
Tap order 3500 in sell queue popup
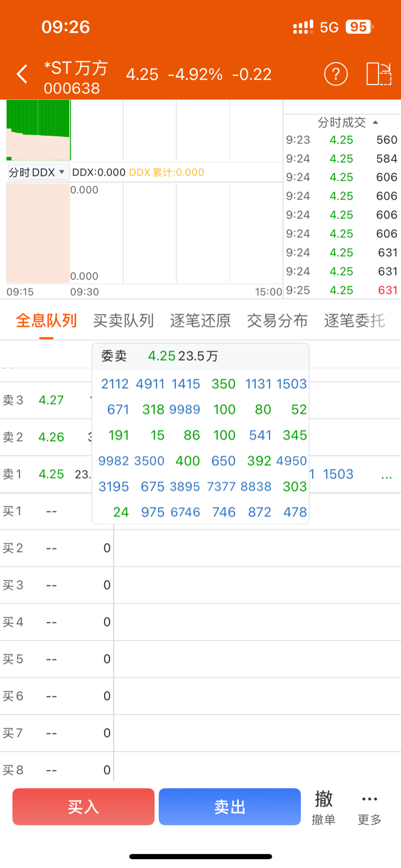point(149,461)
